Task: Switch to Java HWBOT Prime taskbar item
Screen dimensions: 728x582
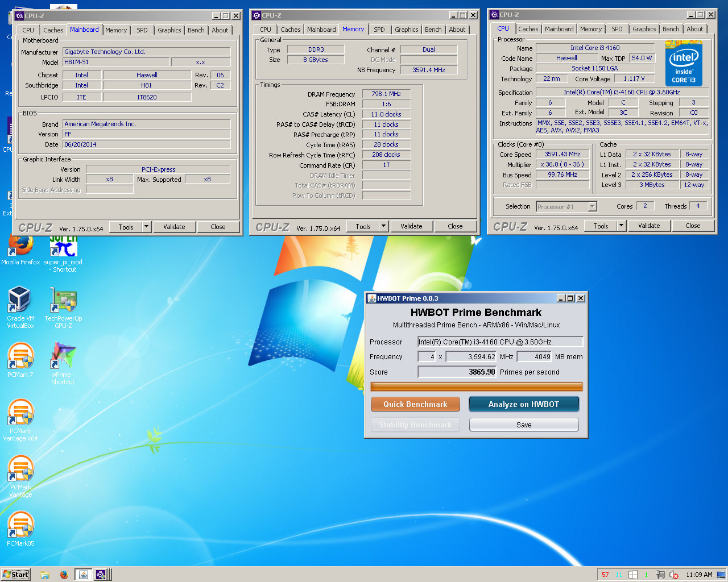Action: [83, 575]
